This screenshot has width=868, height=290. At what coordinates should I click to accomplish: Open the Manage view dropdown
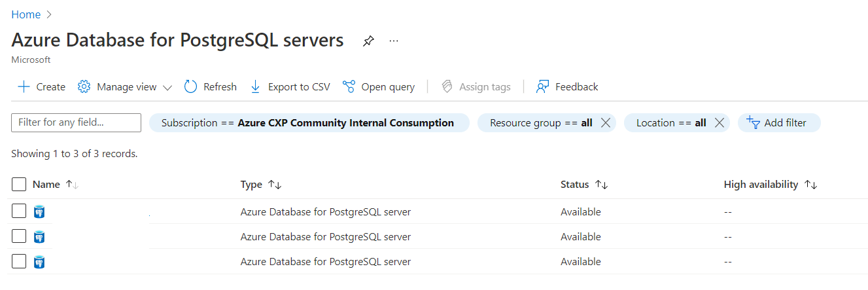click(x=124, y=86)
